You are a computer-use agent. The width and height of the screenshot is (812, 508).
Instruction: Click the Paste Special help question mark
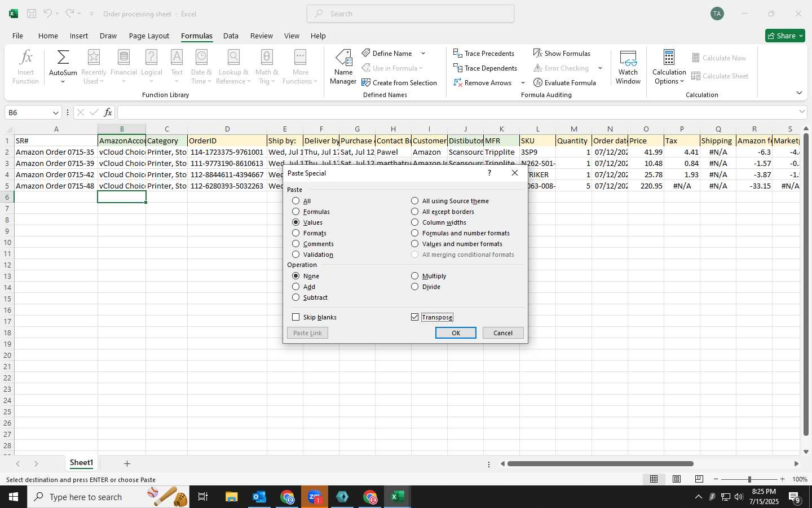pos(489,173)
